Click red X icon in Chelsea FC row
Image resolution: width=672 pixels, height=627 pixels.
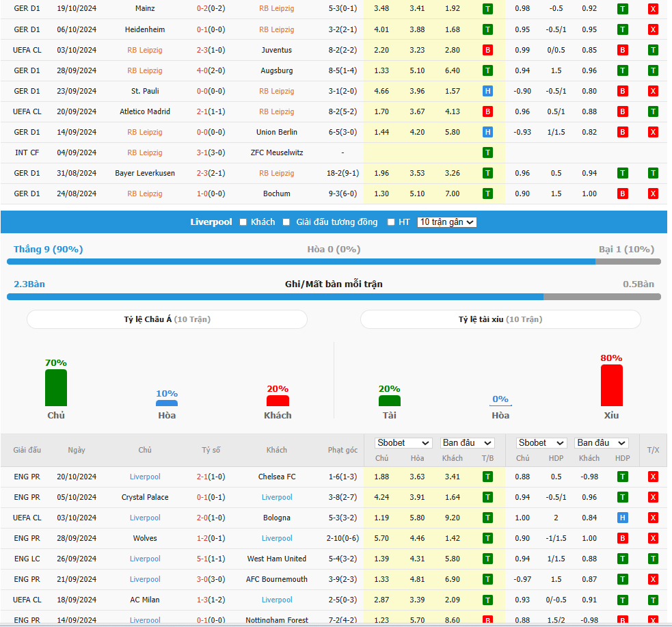click(653, 477)
